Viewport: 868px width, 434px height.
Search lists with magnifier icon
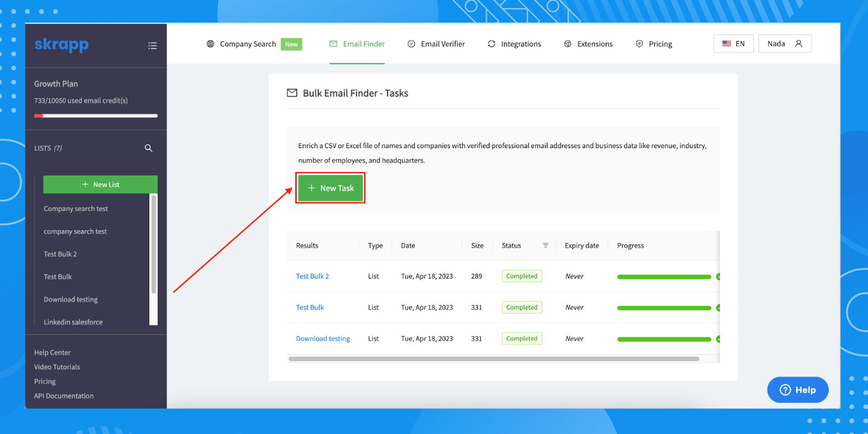click(149, 148)
